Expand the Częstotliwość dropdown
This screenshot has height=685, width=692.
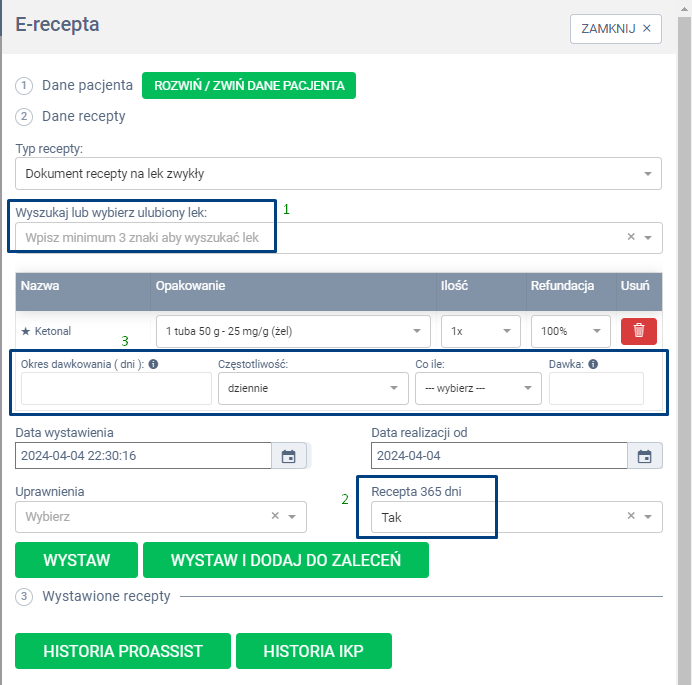(392, 388)
